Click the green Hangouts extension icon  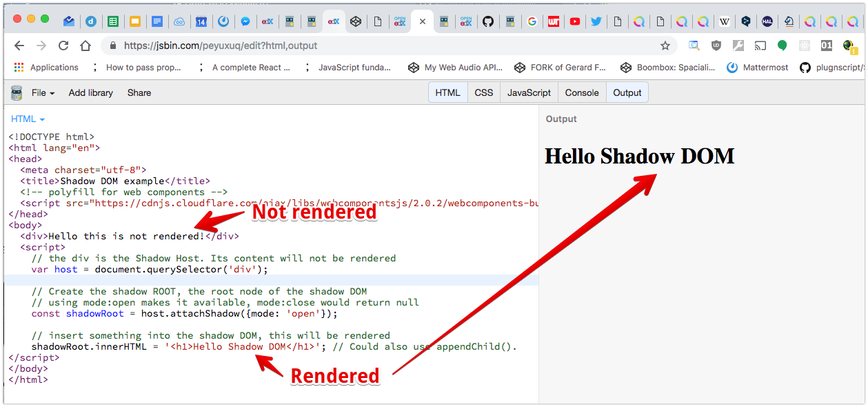[x=783, y=46]
